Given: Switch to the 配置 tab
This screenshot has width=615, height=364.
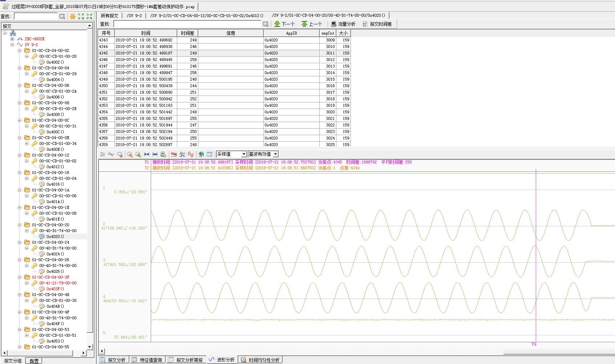Looking at the screenshot, I should click(x=34, y=361).
